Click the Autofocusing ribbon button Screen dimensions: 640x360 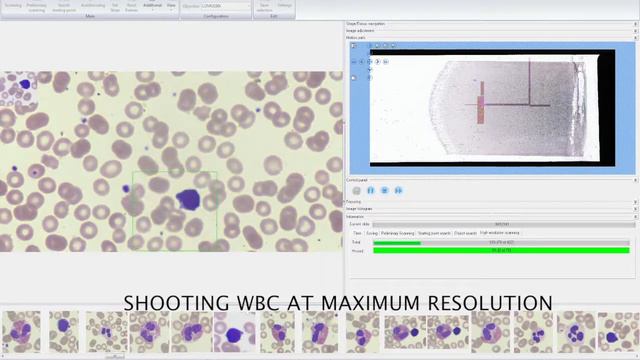click(x=93, y=6)
